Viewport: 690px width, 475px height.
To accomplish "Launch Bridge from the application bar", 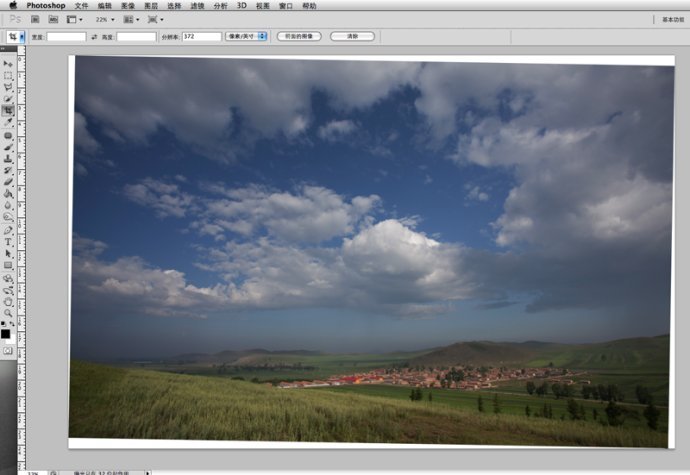I will pos(34,19).
